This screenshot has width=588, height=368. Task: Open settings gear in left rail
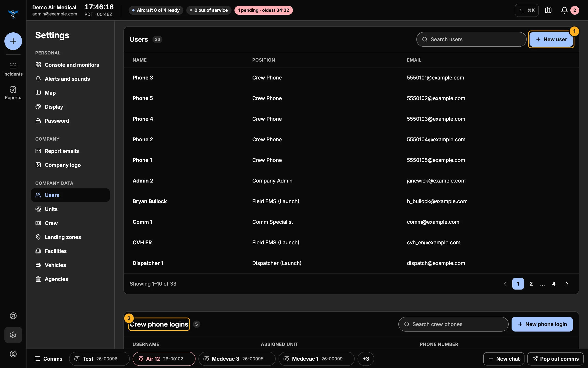[13, 335]
